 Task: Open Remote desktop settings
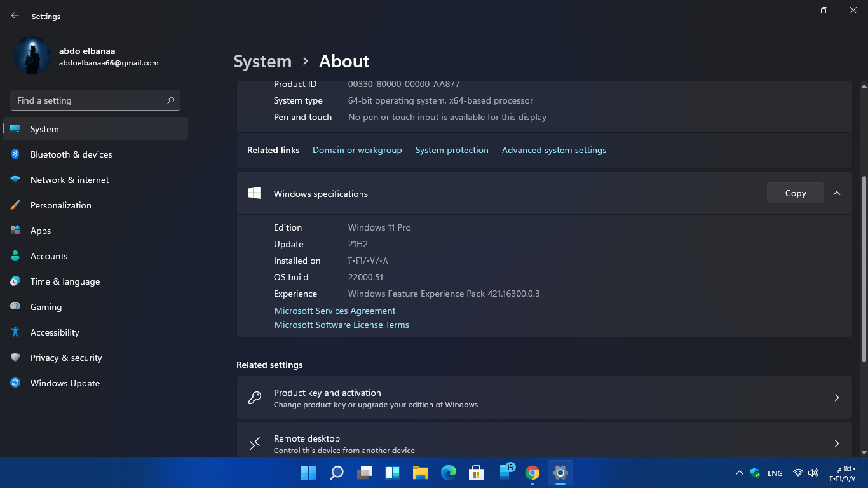coord(544,439)
